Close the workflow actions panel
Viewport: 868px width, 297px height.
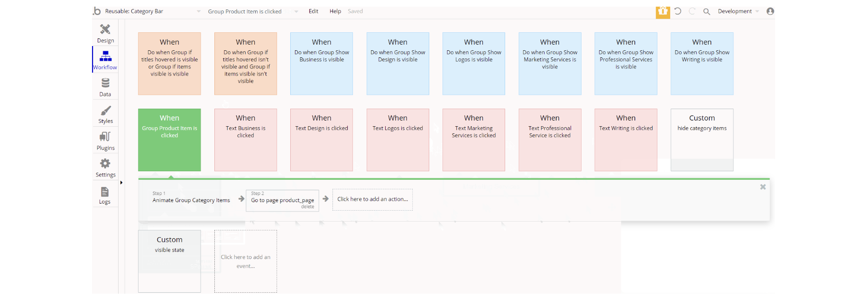coord(763,187)
